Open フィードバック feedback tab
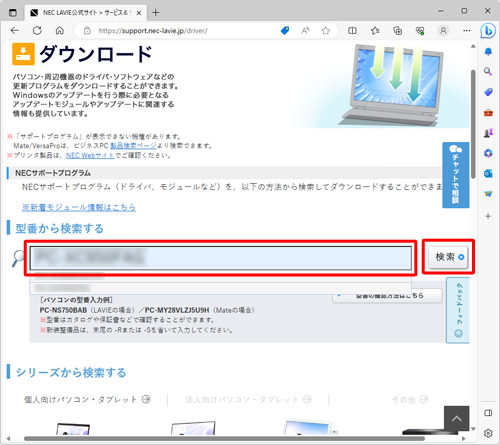 [458, 310]
